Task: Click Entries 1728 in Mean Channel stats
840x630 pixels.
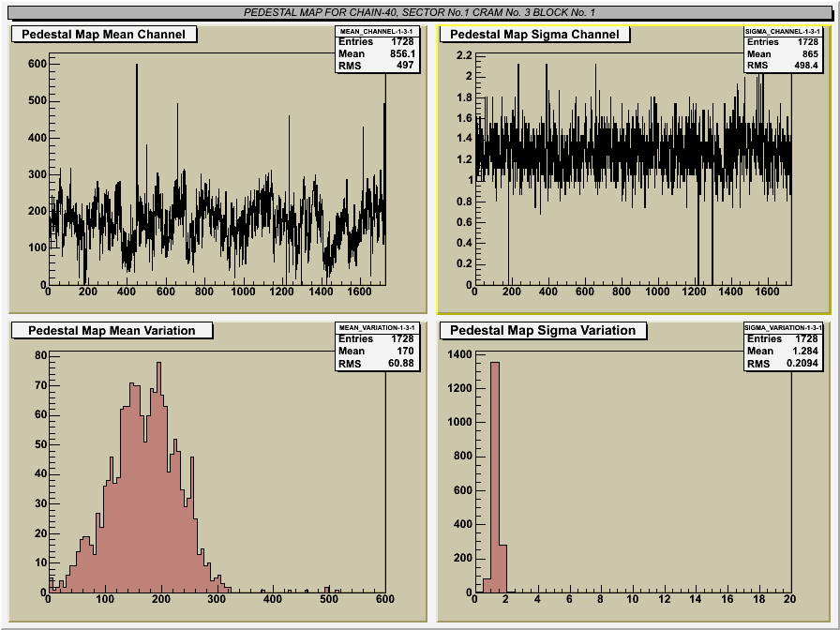Action: pos(376,42)
